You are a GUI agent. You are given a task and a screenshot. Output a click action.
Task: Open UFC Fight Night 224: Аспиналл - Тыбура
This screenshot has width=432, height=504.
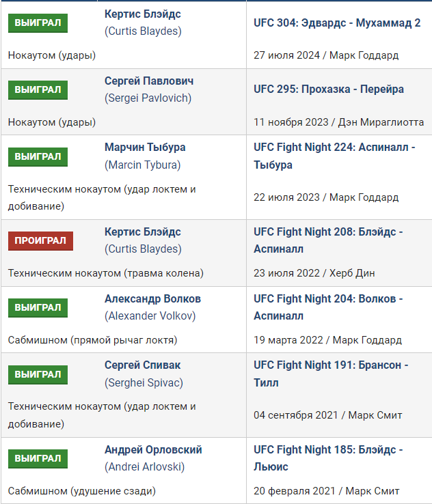click(334, 156)
